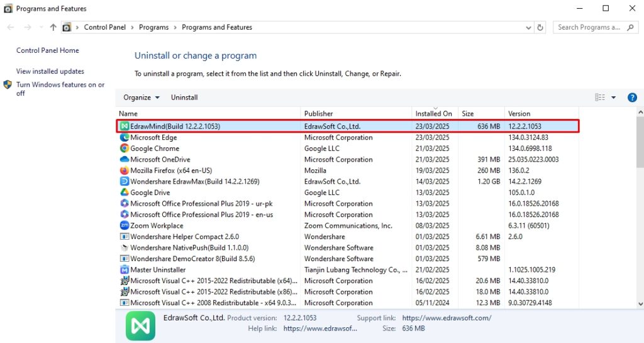The image size is (644, 343).
Task: Click the search magnifier icon
Action: click(630, 28)
